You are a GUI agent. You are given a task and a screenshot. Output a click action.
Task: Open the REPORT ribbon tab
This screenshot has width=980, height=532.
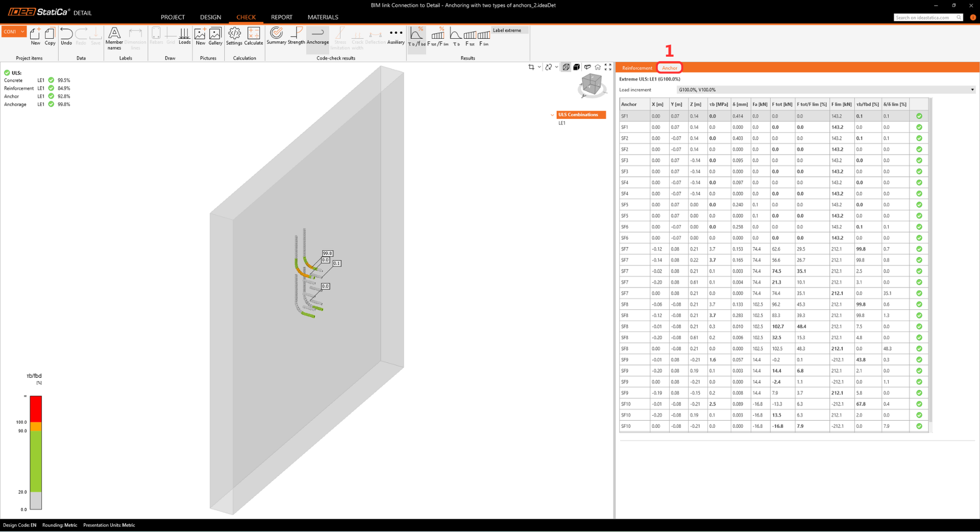281,17
